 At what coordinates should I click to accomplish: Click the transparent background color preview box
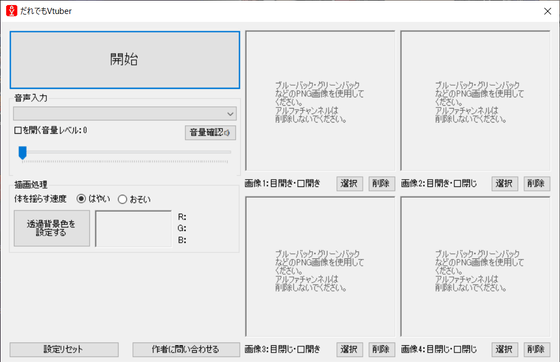pos(133,228)
